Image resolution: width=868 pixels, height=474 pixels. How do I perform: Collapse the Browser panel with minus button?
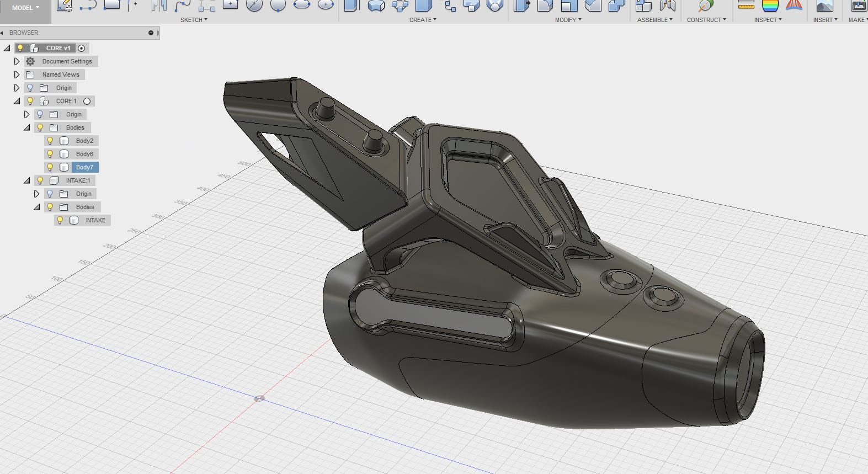151,33
